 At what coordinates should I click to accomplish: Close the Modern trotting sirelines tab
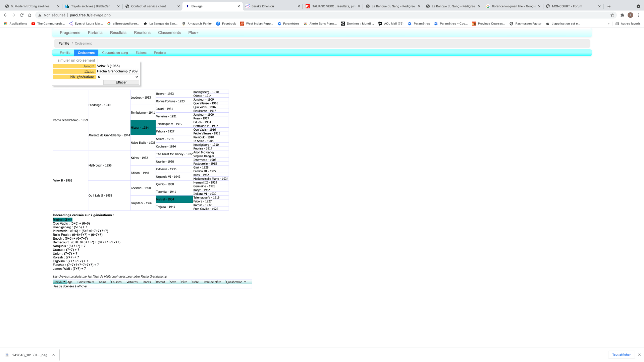pyautogui.click(x=58, y=6)
